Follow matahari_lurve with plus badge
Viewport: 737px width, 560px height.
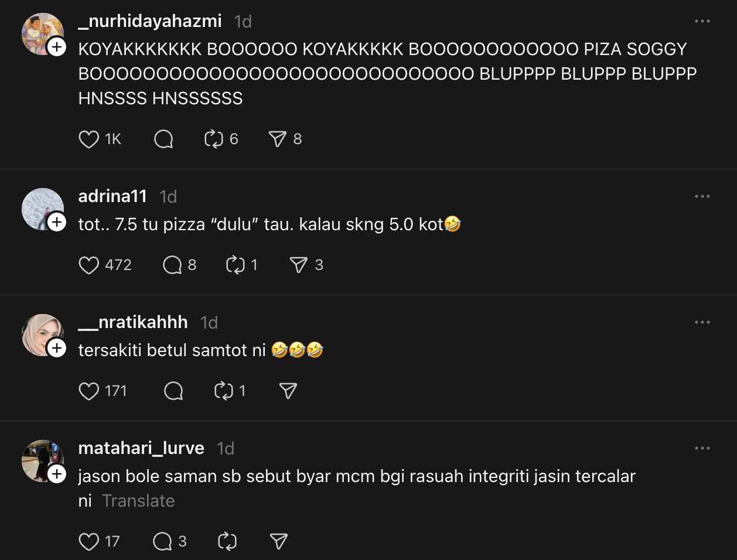coord(57,474)
